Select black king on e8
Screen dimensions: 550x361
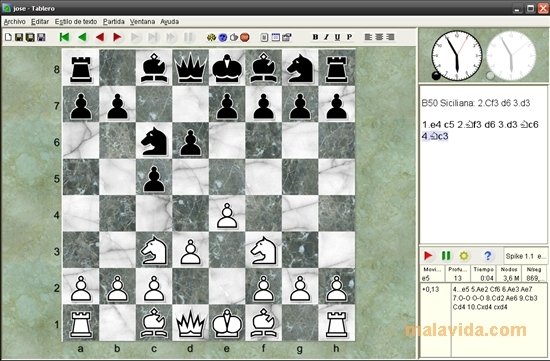pyautogui.click(x=227, y=68)
